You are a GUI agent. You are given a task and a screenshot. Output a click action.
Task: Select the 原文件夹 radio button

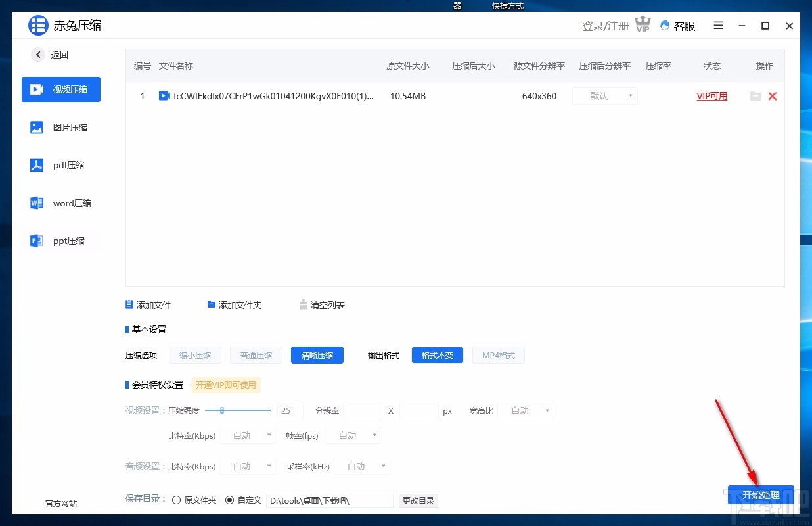(x=176, y=500)
